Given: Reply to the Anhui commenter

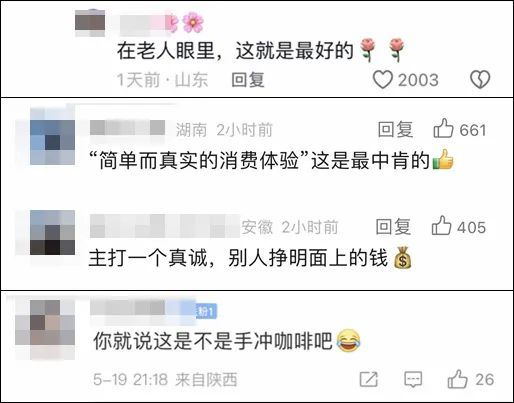Looking at the screenshot, I should coord(393,227).
